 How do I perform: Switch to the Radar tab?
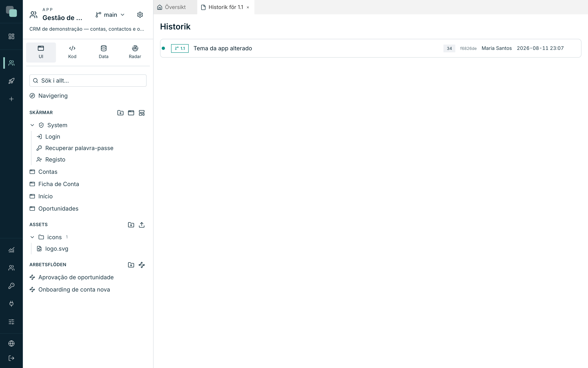point(135,52)
